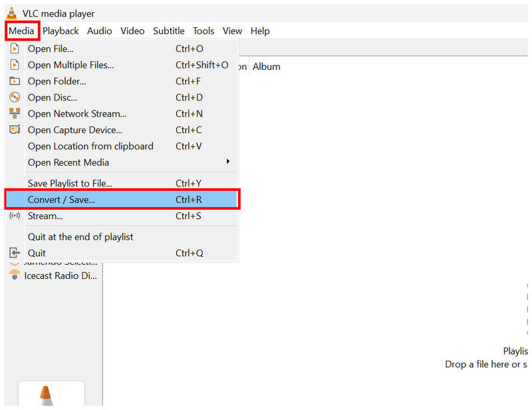Click the Open File play icon
This screenshot has height=410, width=532.
tap(15, 49)
